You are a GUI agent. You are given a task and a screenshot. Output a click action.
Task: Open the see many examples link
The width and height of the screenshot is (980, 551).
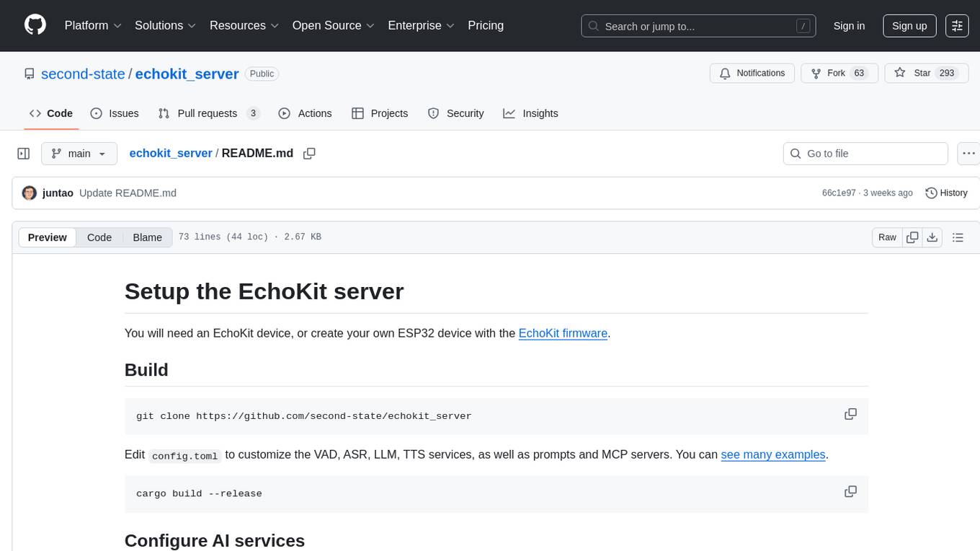(773, 454)
